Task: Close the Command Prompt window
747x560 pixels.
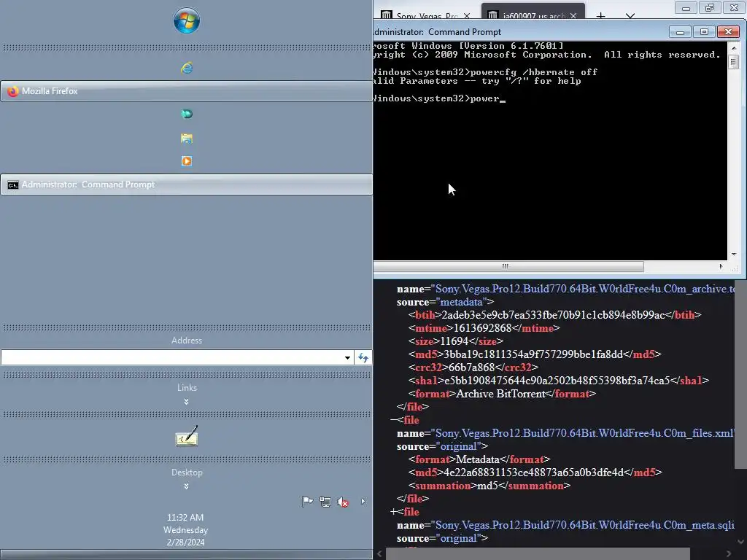Action: (729, 32)
